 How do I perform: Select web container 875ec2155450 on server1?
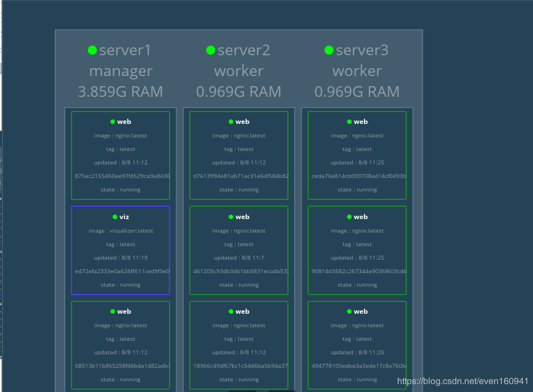pos(121,155)
